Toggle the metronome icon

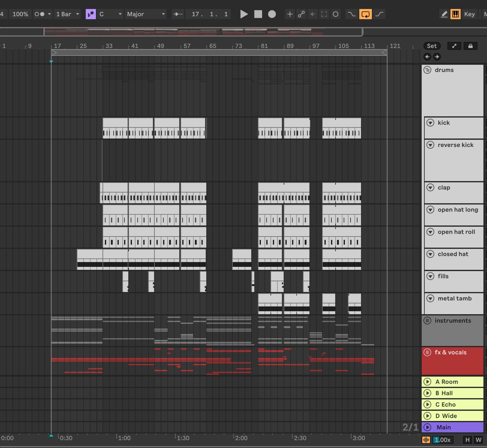[40, 14]
